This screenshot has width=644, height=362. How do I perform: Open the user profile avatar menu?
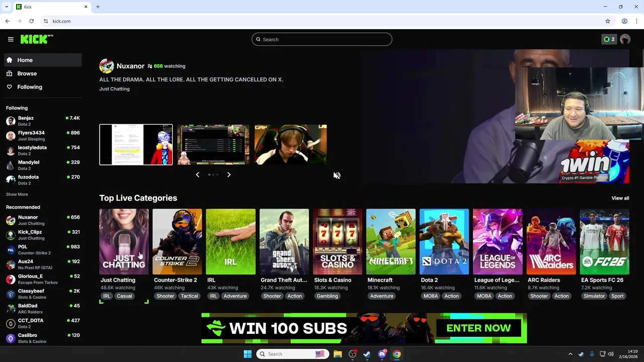(625, 39)
